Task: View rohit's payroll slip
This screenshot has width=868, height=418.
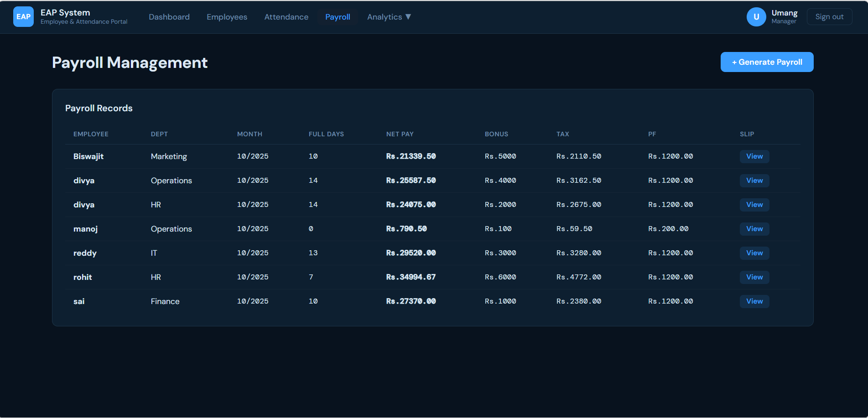Action: pyautogui.click(x=754, y=277)
